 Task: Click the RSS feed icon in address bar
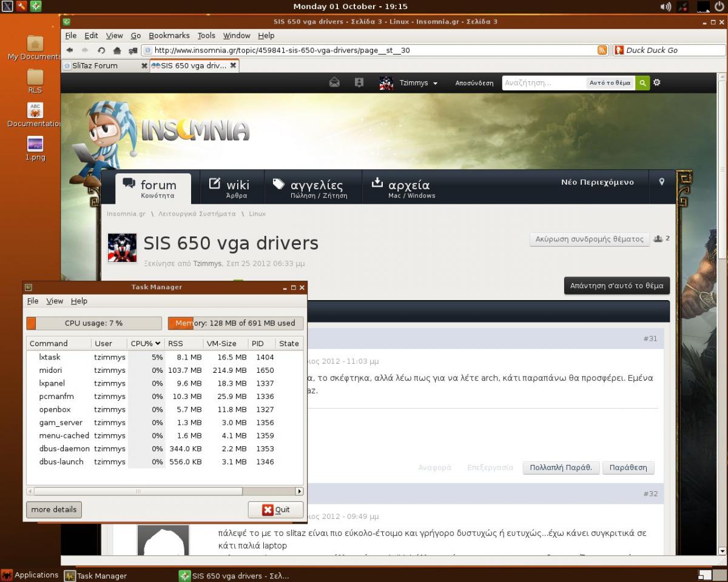(x=602, y=50)
